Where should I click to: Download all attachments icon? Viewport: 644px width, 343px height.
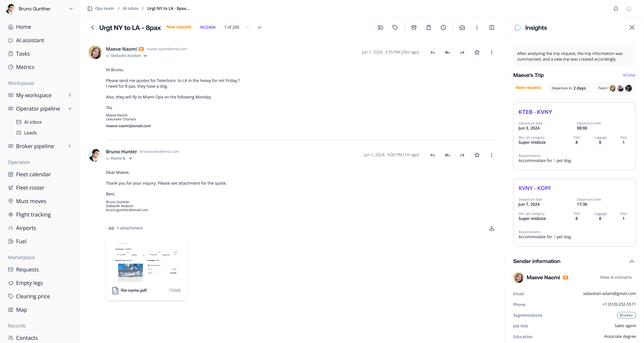(491, 228)
